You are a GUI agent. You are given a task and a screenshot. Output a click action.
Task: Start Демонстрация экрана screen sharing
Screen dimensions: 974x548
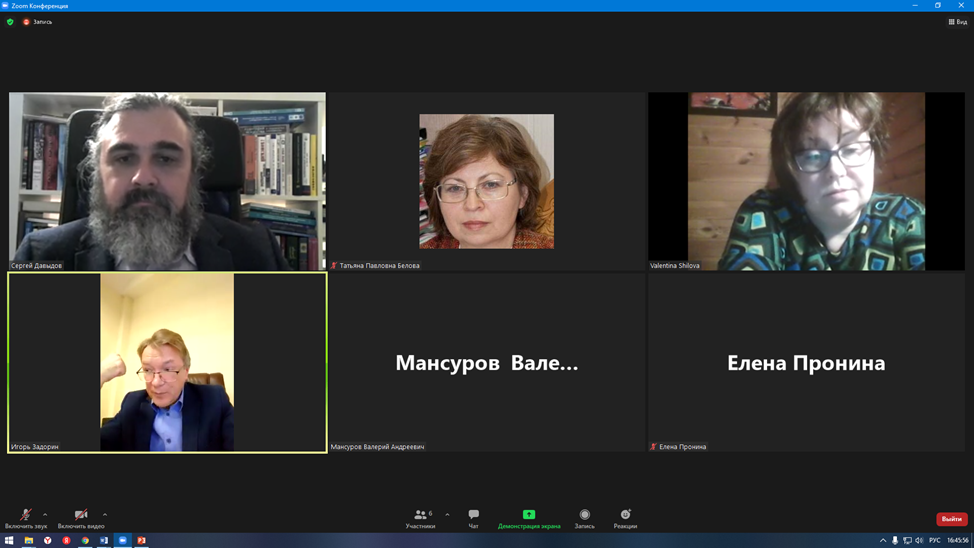tap(529, 516)
